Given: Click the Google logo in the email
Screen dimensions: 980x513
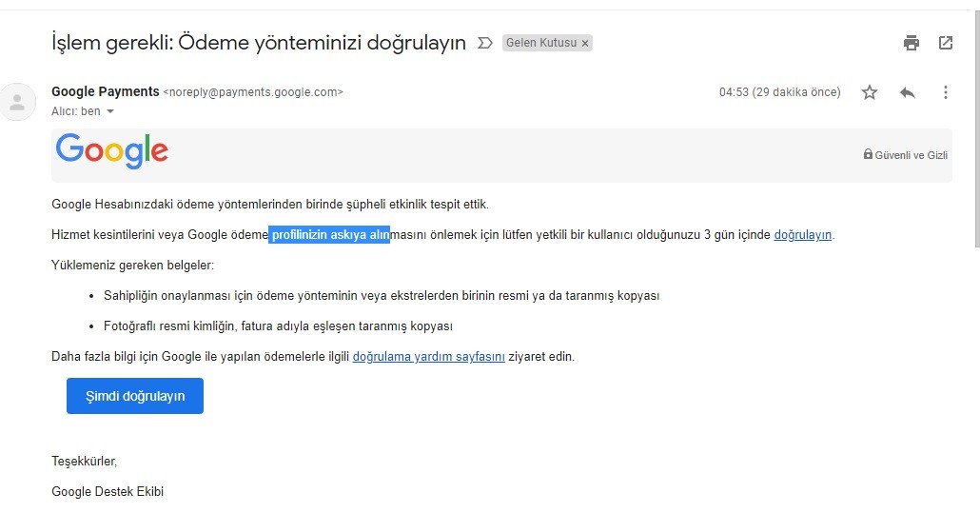Looking at the screenshot, I should coord(112,150).
